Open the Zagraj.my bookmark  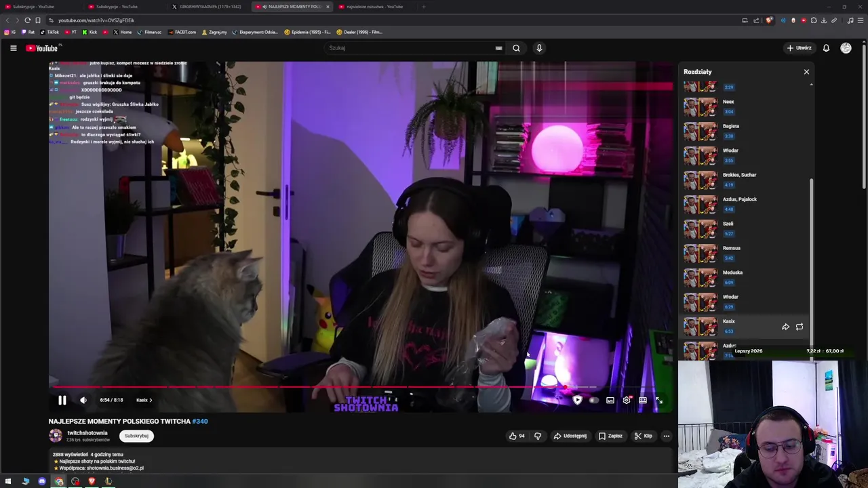click(214, 32)
